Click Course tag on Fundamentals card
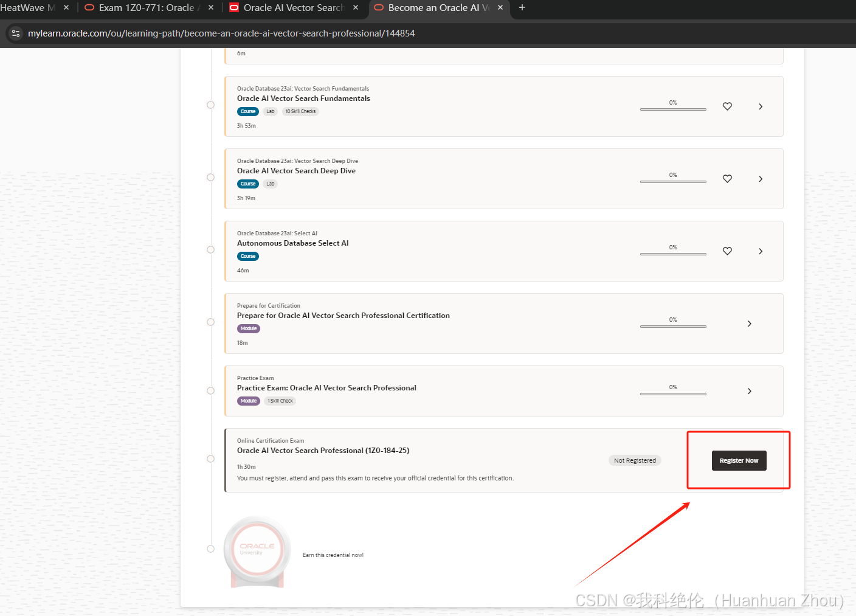 pyautogui.click(x=248, y=111)
